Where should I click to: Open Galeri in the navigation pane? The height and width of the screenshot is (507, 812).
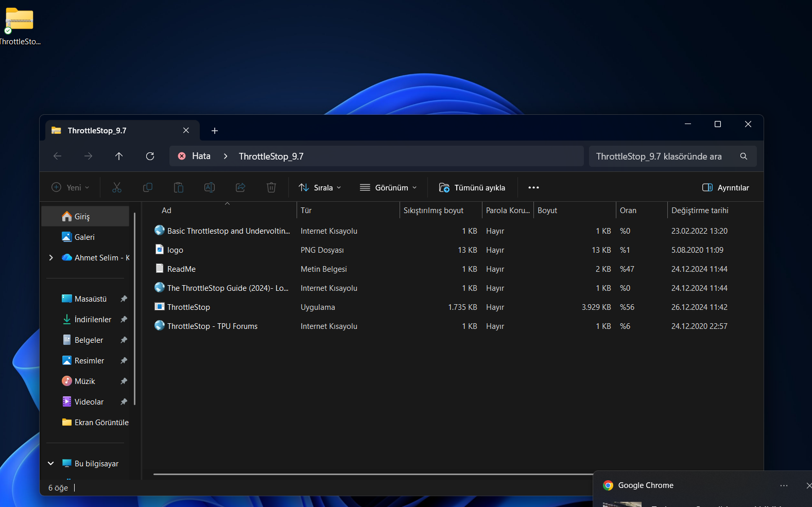[85, 237]
